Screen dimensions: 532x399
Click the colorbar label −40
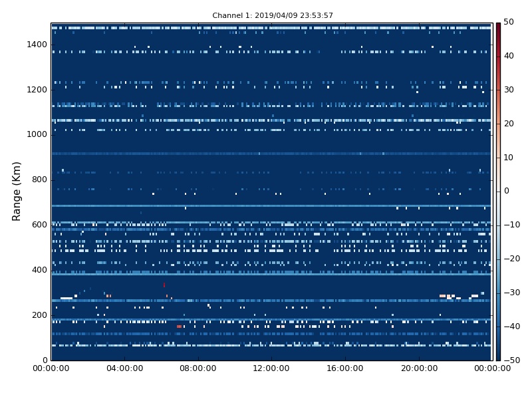pyautogui.click(x=511, y=327)
